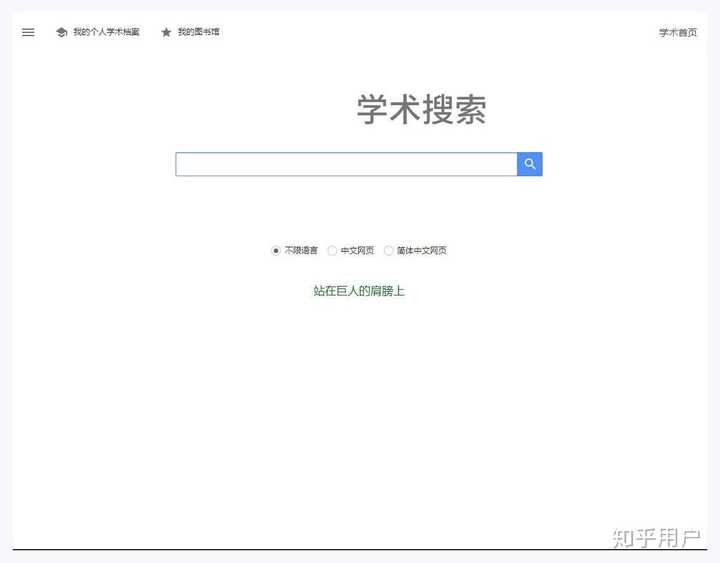Select the 简体中文网页 radio button

388,250
